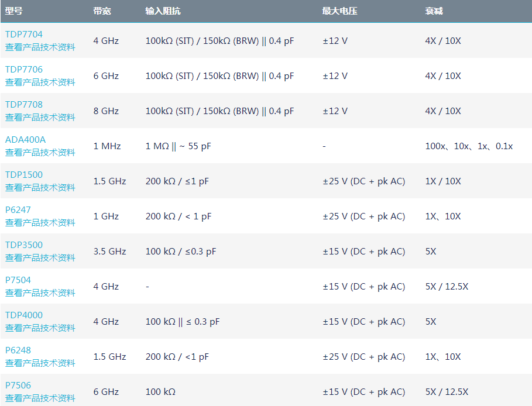Select the 4 GHz bandwidth of TDP7704
This screenshot has width=532, height=406.
click(106, 41)
